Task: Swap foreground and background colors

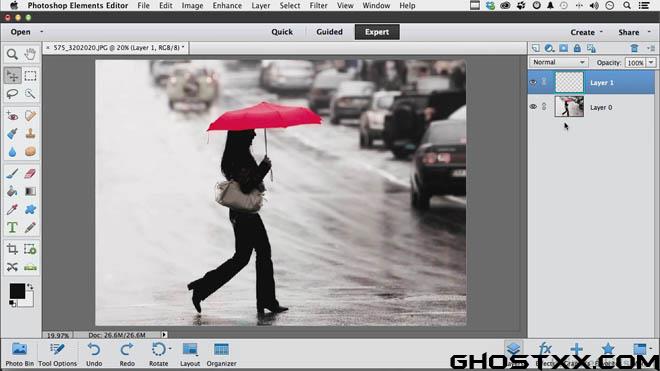Action: click(x=30, y=287)
